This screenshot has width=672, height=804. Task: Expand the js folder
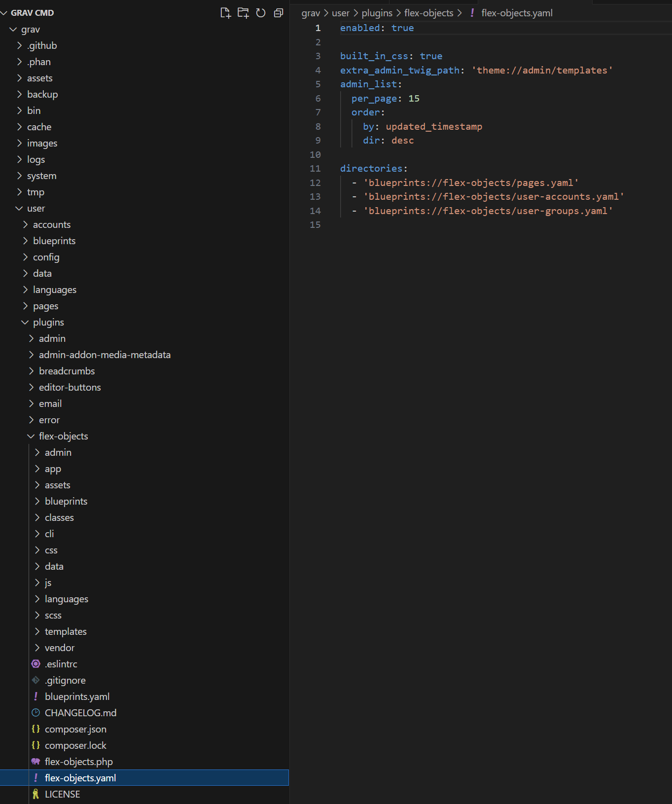[37, 583]
